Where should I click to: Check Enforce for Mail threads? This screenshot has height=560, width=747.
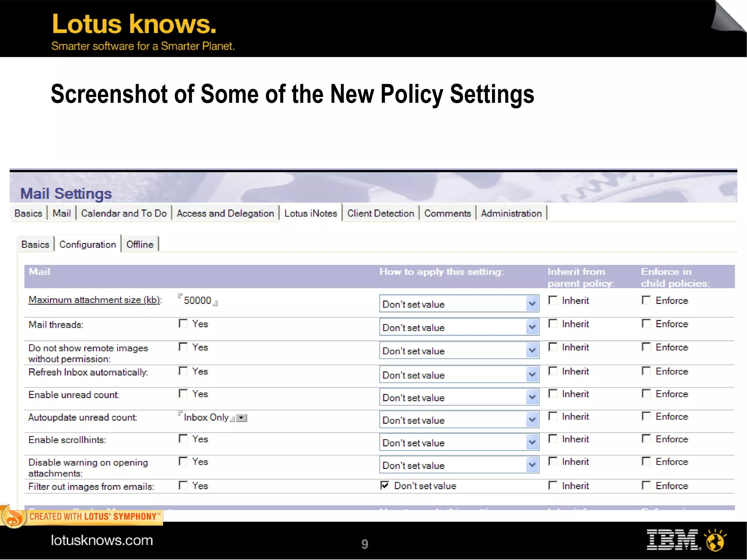[x=646, y=324]
